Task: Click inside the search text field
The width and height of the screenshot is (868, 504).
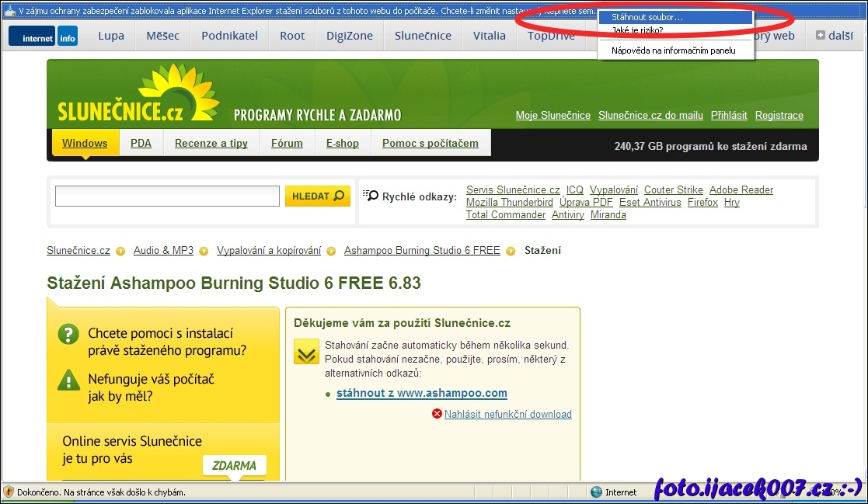Action: (x=167, y=196)
